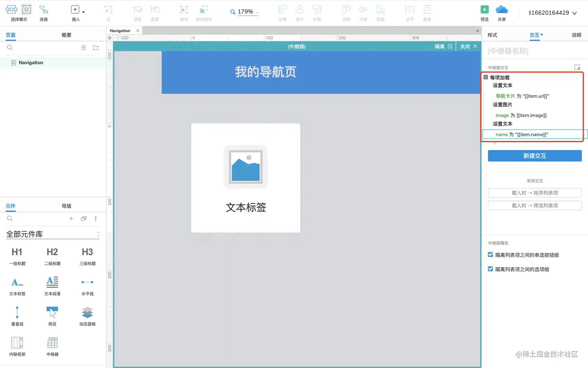Switch to the 元件 widgets tab
Screen dimensions: 588x368
(x=10, y=206)
